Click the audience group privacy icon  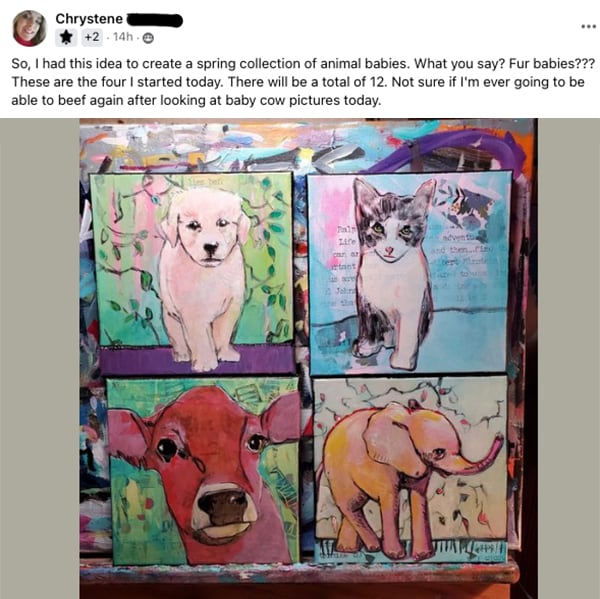[x=148, y=38]
